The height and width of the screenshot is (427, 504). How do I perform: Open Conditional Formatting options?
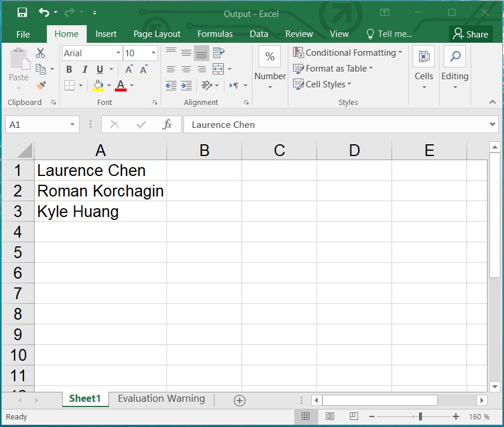(x=348, y=52)
